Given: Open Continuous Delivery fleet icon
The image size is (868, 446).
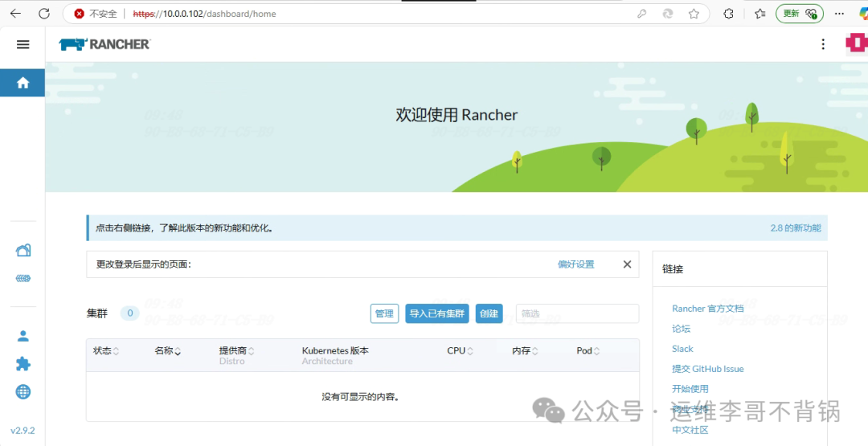Looking at the screenshot, I should 23,278.
